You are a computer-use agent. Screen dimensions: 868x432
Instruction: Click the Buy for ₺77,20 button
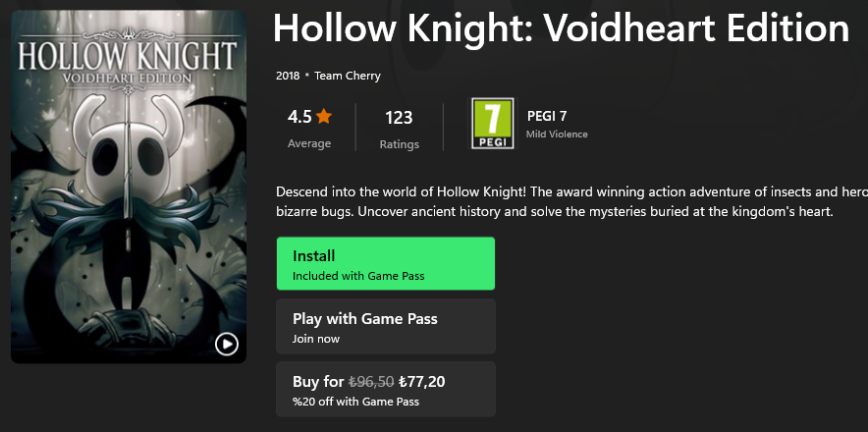point(385,390)
